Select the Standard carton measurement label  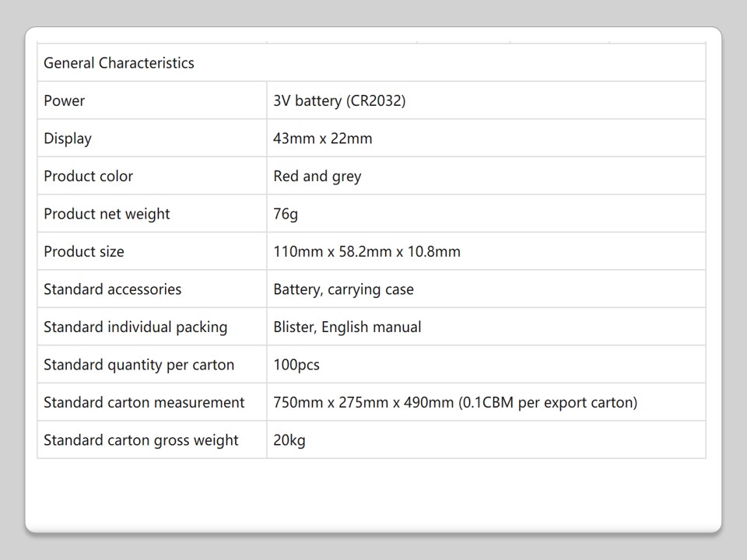click(x=144, y=403)
